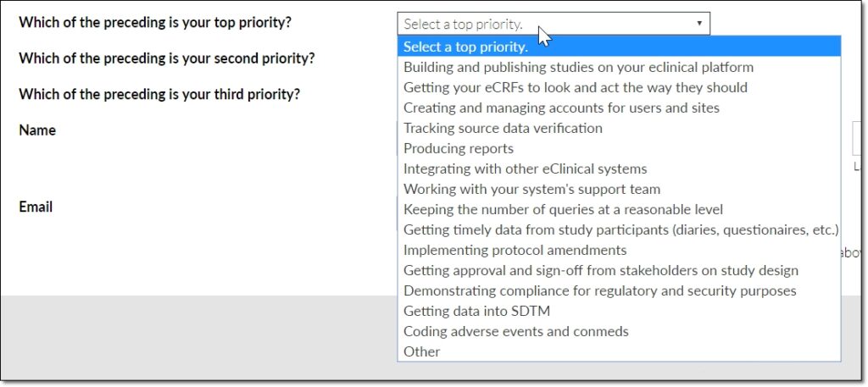Image resolution: width=868 pixels, height=387 pixels.
Task: Choose 'Getting data into SDTM' option
Action: tap(476, 311)
